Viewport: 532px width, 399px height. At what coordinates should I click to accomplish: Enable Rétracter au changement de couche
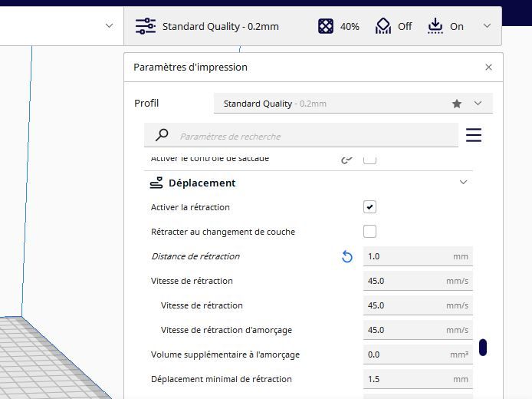point(369,232)
